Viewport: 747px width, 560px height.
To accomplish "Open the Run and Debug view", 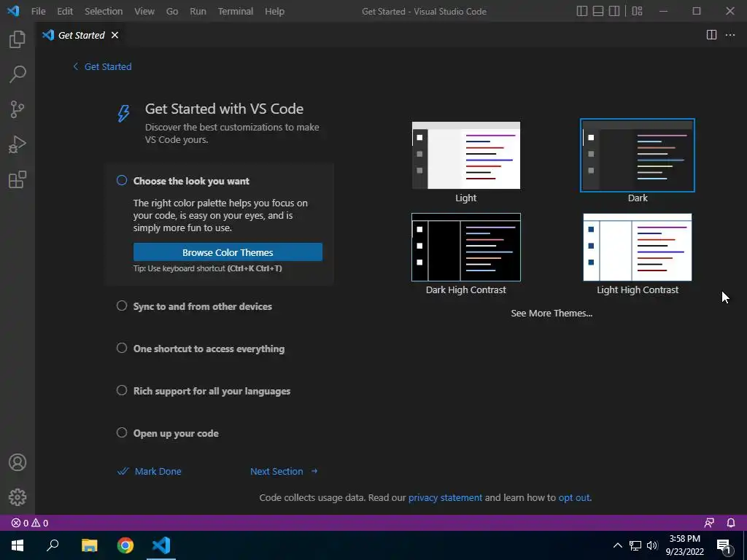I will coord(18,144).
